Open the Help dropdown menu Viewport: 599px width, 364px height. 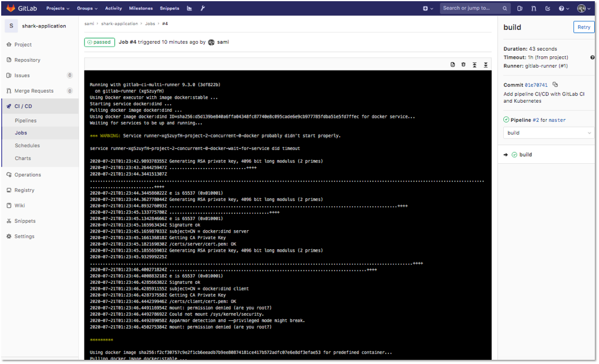[564, 8]
